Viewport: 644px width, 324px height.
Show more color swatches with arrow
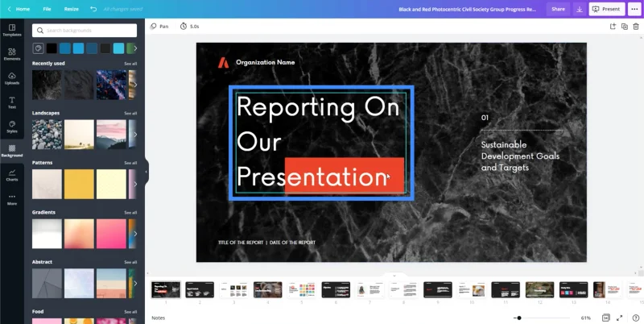point(135,48)
